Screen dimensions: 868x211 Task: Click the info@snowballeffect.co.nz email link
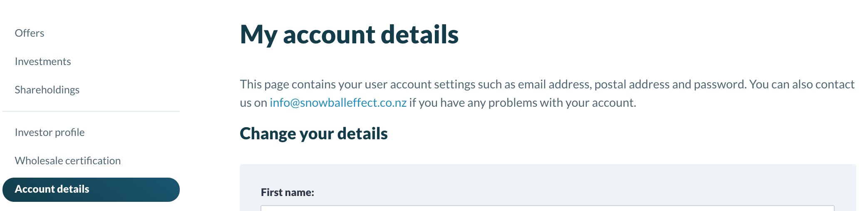338,103
